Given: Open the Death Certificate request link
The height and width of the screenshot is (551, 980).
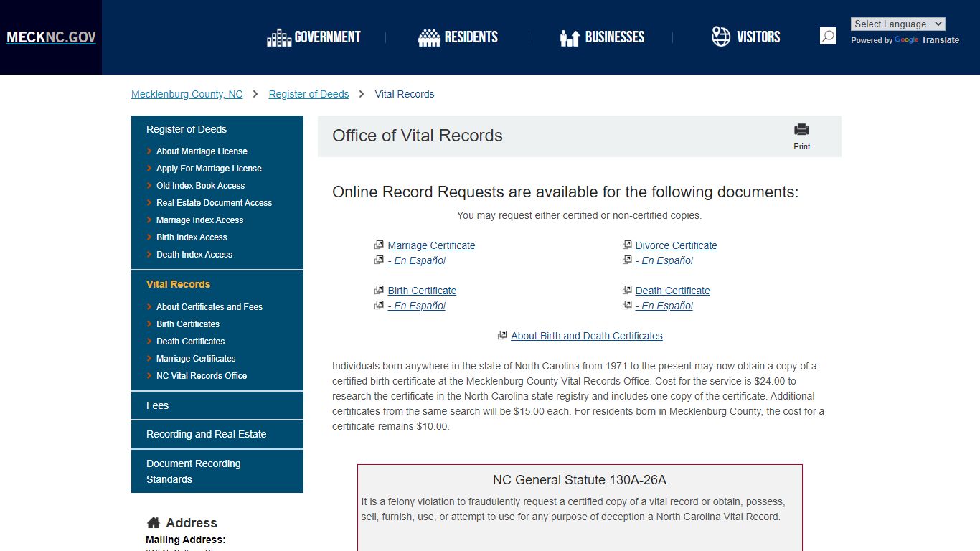Looking at the screenshot, I should pos(672,291).
